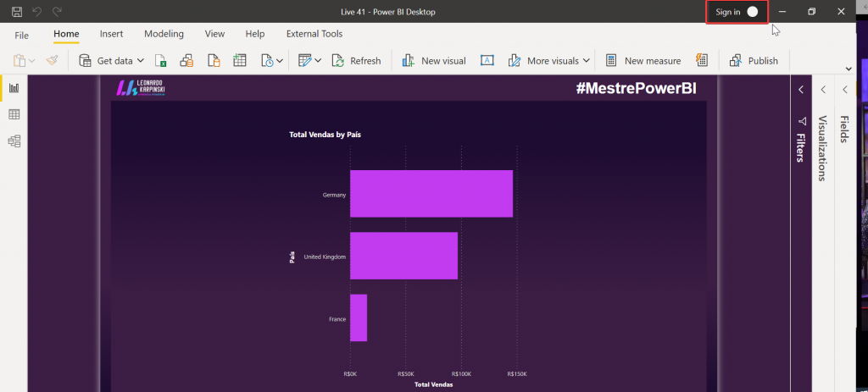This screenshot has height=392, width=868.
Task: Click the Save icon in title bar
Action: [17, 11]
